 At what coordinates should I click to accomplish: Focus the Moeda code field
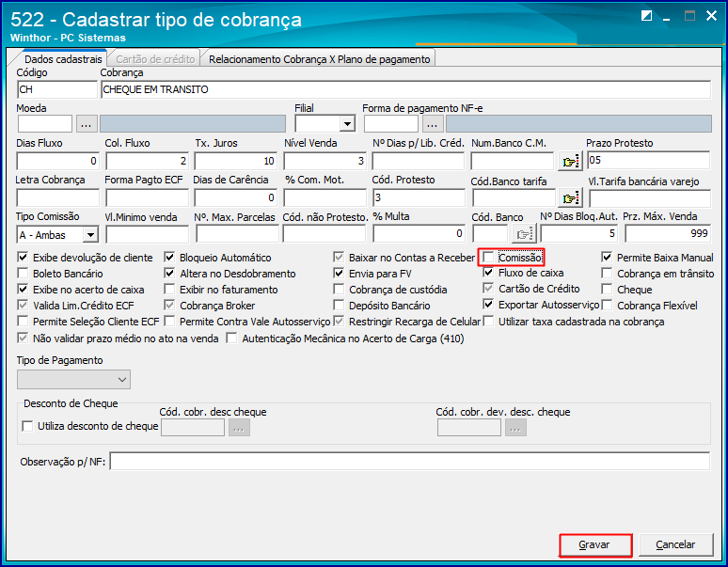pyautogui.click(x=45, y=124)
